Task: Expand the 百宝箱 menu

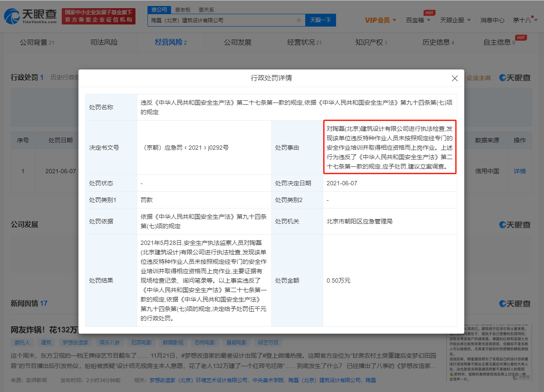Action: pos(418,20)
